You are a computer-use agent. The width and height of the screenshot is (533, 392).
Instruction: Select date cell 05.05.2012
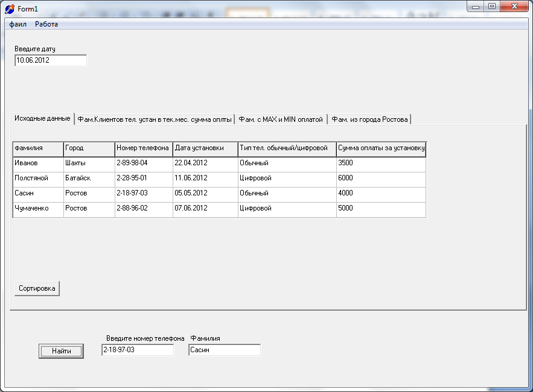(x=205, y=195)
